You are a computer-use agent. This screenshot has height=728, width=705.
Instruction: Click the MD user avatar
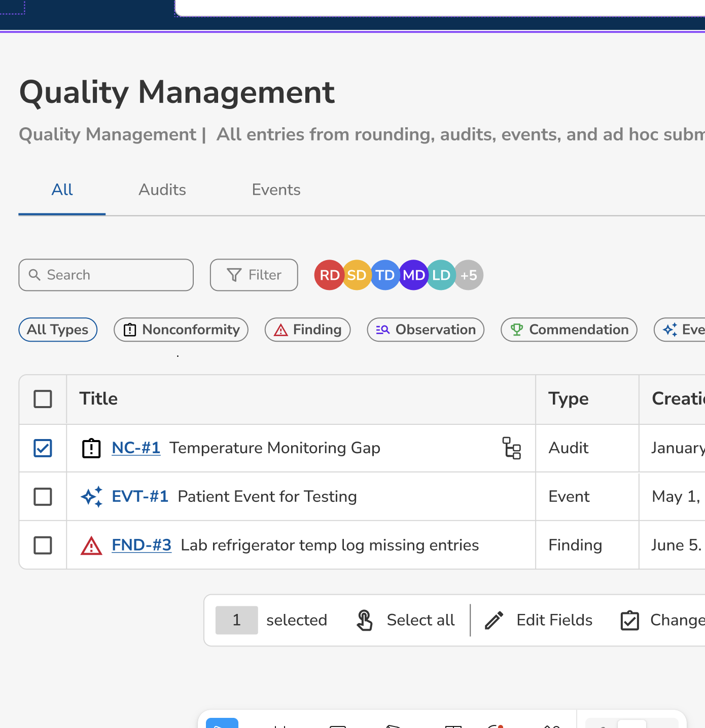coord(413,275)
